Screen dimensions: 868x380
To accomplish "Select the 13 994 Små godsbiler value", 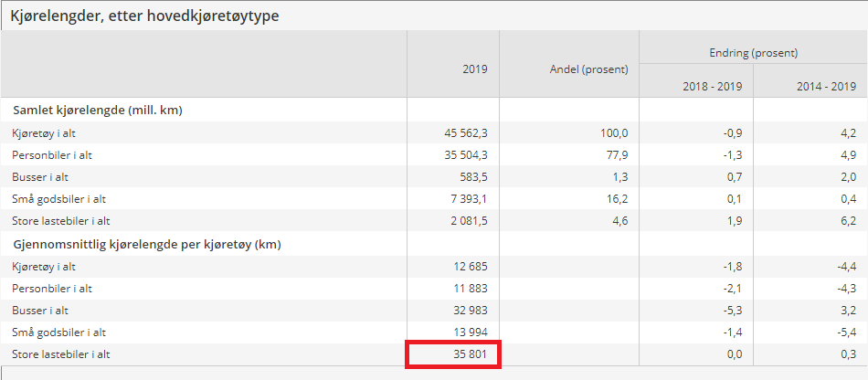I will [470, 332].
